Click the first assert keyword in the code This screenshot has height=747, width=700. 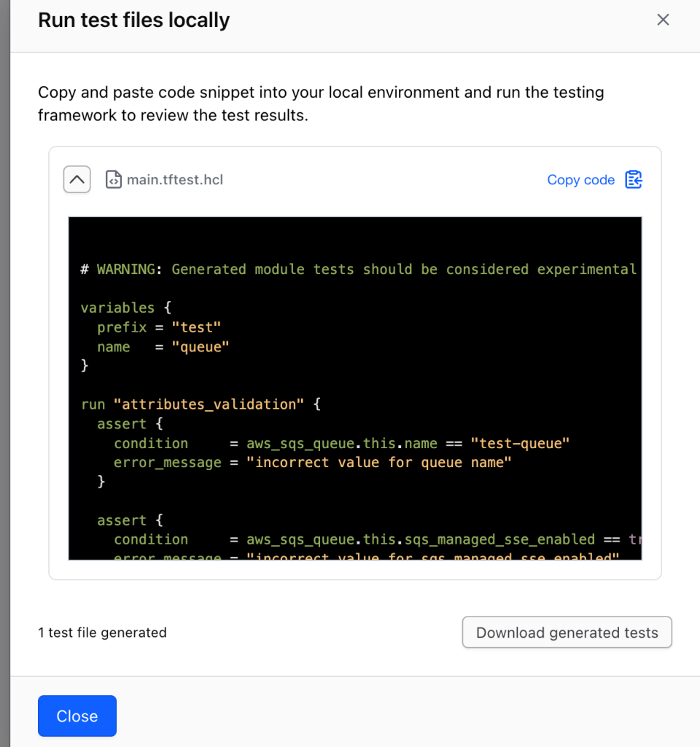122,423
